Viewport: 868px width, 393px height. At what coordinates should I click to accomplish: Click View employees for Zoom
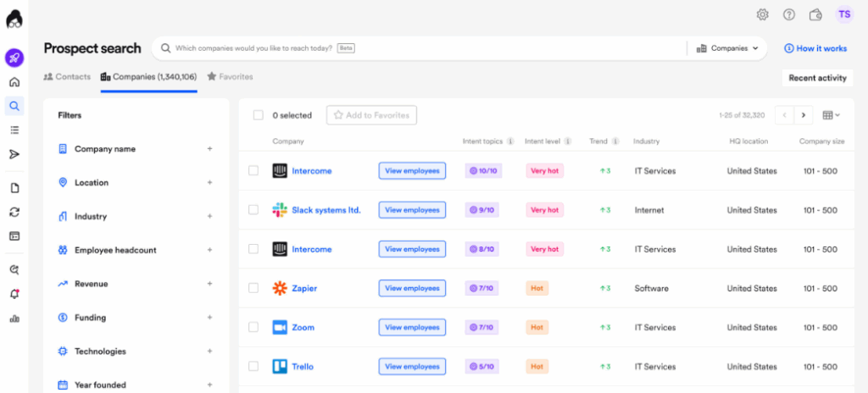click(412, 328)
